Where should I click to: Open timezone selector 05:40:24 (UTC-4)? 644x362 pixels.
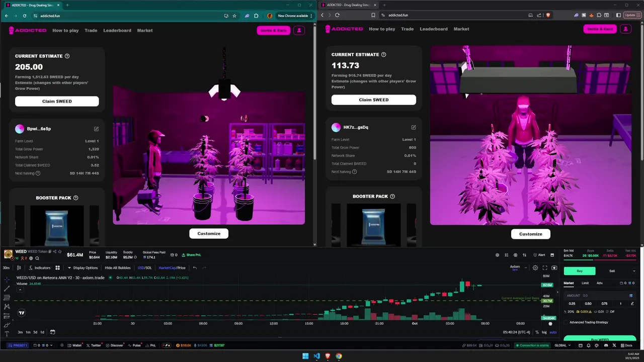coord(517,332)
